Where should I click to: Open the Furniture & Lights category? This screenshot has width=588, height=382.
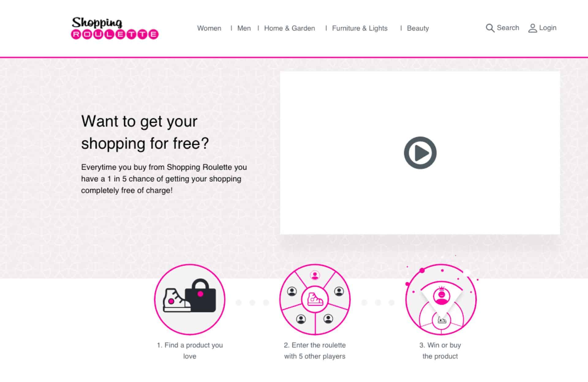(x=360, y=28)
